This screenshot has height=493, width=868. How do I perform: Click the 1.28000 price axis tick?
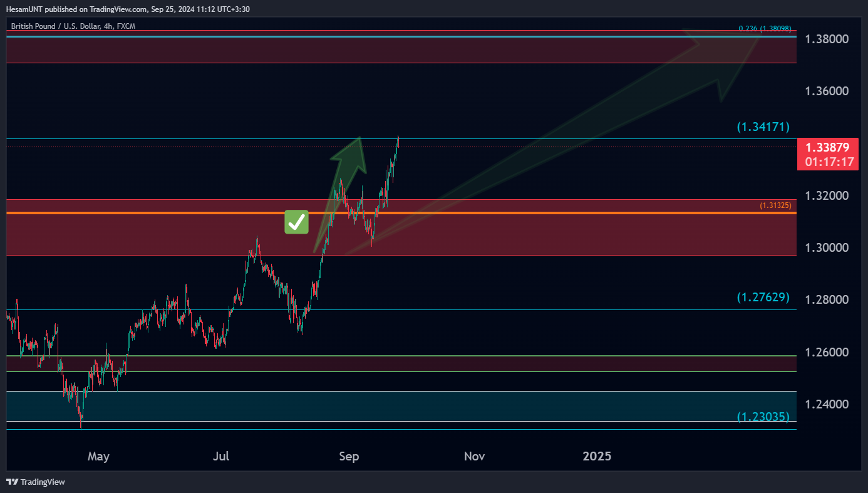pyautogui.click(x=827, y=300)
